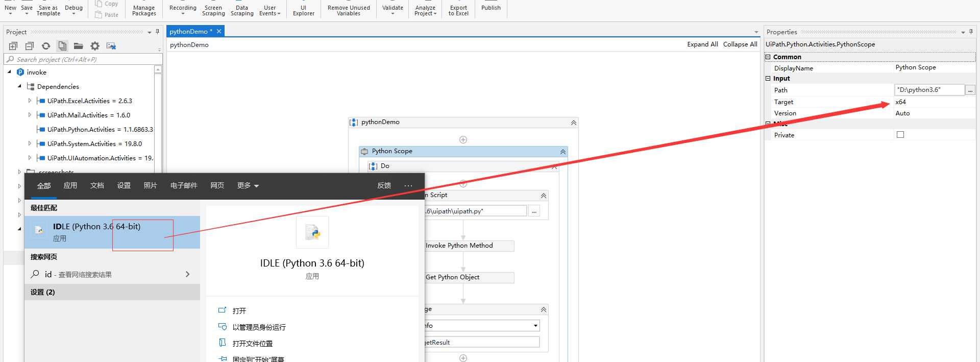Toggle the Private checkbox

[900, 135]
